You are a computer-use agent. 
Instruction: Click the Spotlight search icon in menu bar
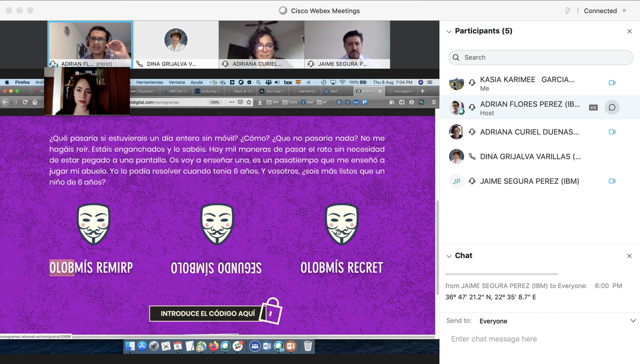coord(258,82)
